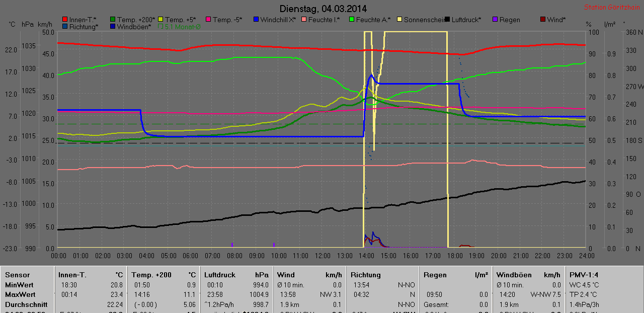Toggle the Windböen legend marker
Screen dimensions: 644x313
[x=113, y=27]
